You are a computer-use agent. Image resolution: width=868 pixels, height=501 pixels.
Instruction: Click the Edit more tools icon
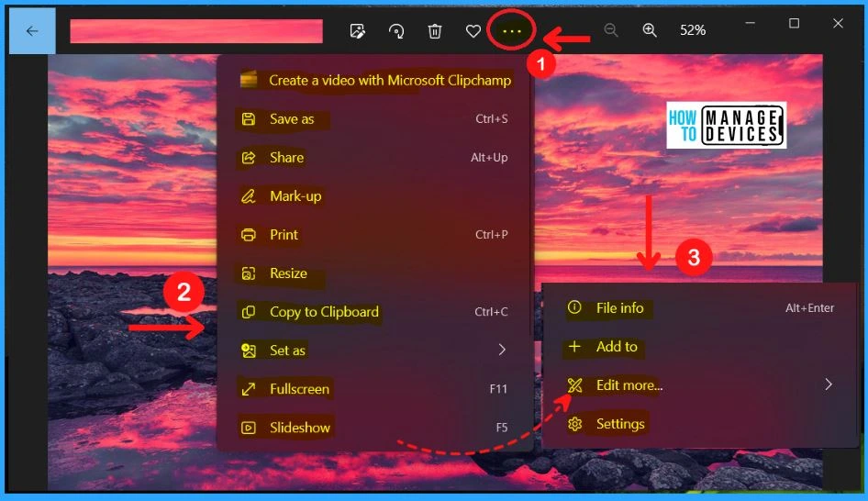point(574,384)
